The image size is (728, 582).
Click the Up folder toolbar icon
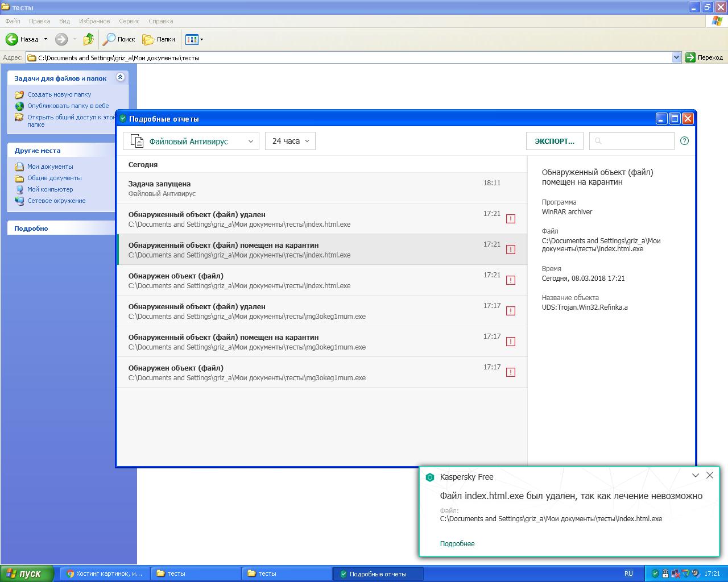[x=88, y=39]
